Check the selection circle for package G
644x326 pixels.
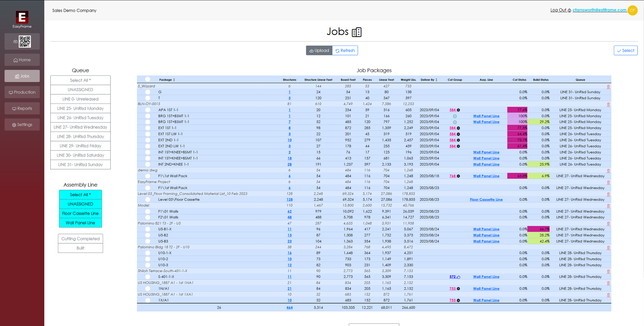click(148, 92)
